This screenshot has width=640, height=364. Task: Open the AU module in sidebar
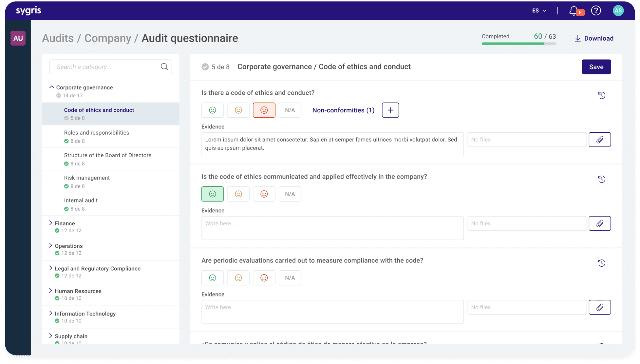[x=18, y=38]
